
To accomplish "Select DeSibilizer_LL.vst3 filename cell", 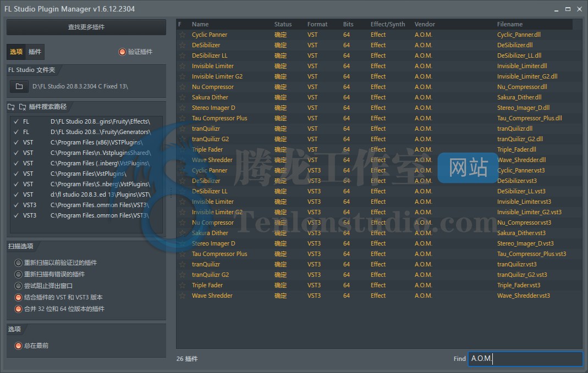I will coord(521,191).
